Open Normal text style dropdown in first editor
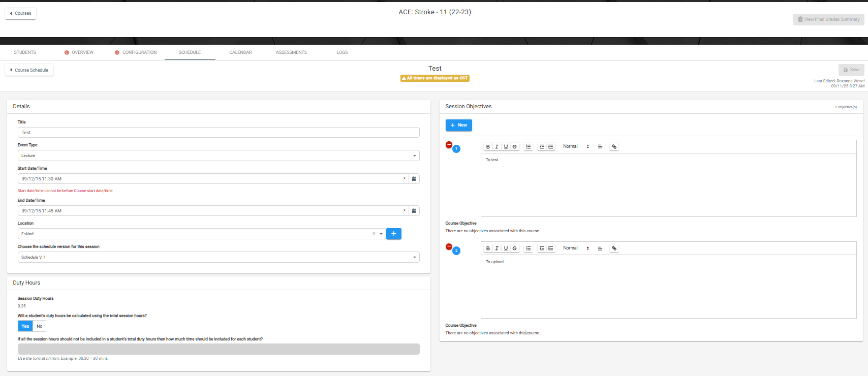The height and width of the screenshot is (376, 868). pos(575,147)
